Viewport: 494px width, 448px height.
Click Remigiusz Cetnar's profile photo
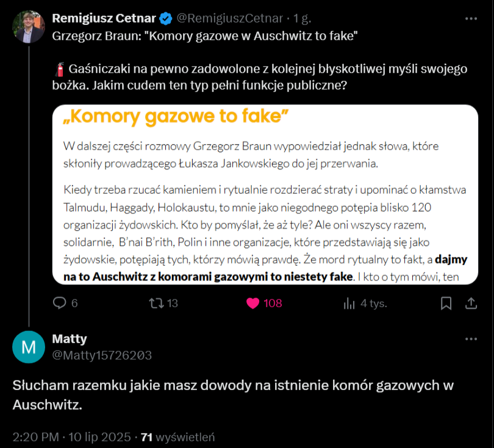click(x=29, y=26)
